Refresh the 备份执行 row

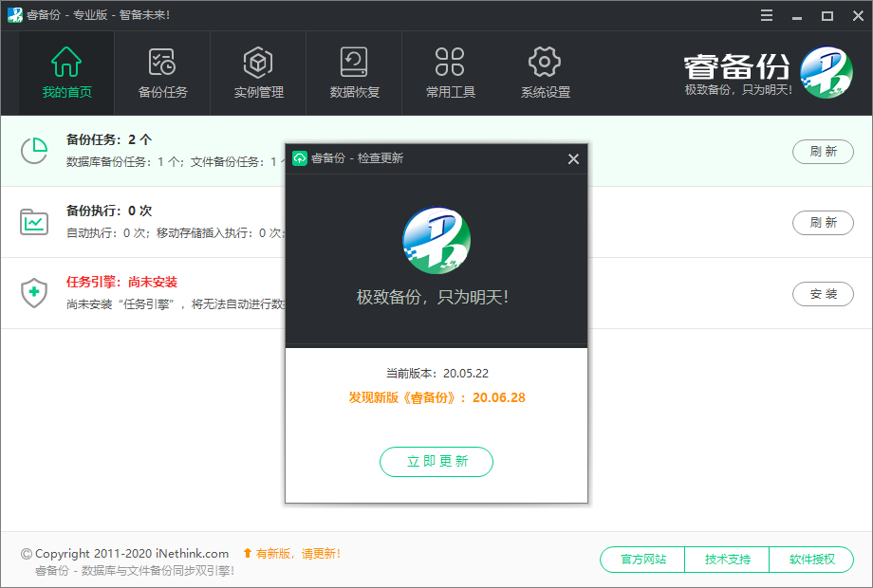pos(823,223)
